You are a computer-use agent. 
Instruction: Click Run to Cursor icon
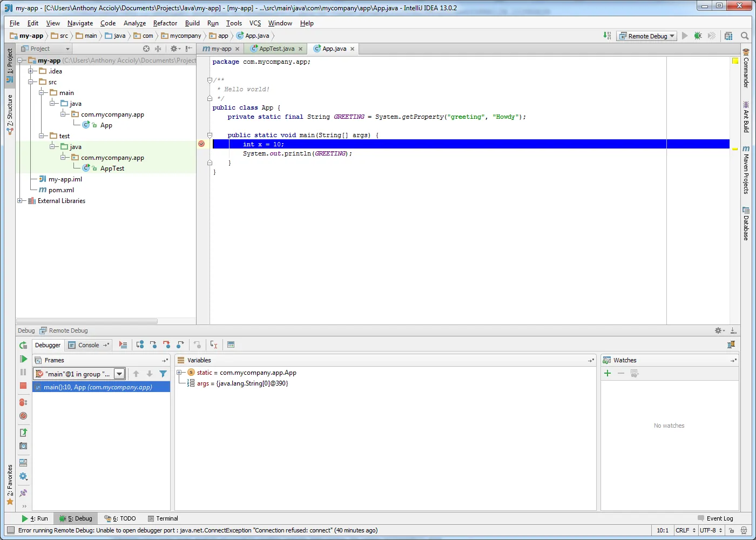click(214, 345)
